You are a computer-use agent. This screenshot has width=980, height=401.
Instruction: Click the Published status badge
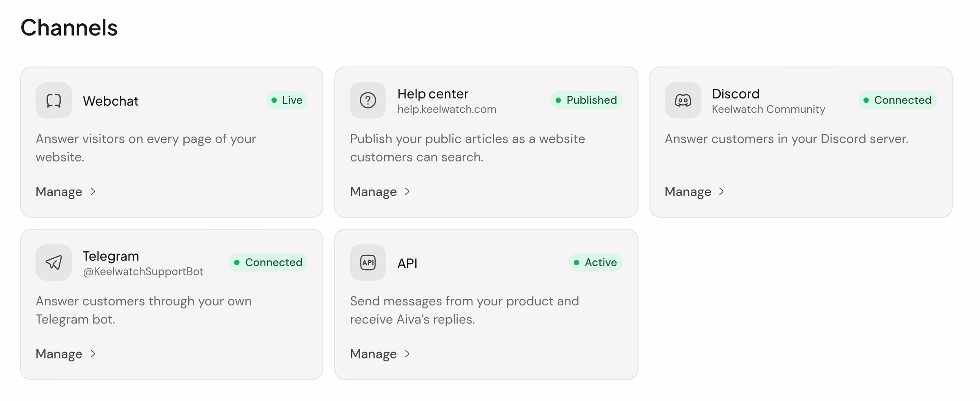pyautogui.click(x=586, y=100)
